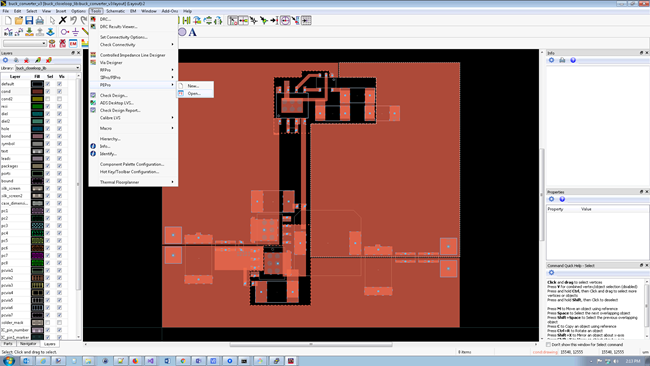Click the cond layer red fill swatch
650x366 pixels.
click(x=37, y=91)
